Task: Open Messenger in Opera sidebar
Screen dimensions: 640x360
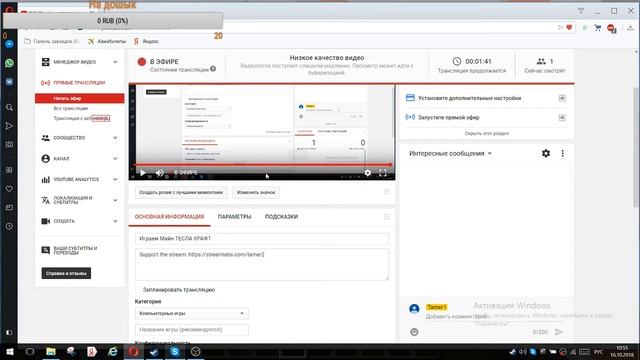Action: 9,44
